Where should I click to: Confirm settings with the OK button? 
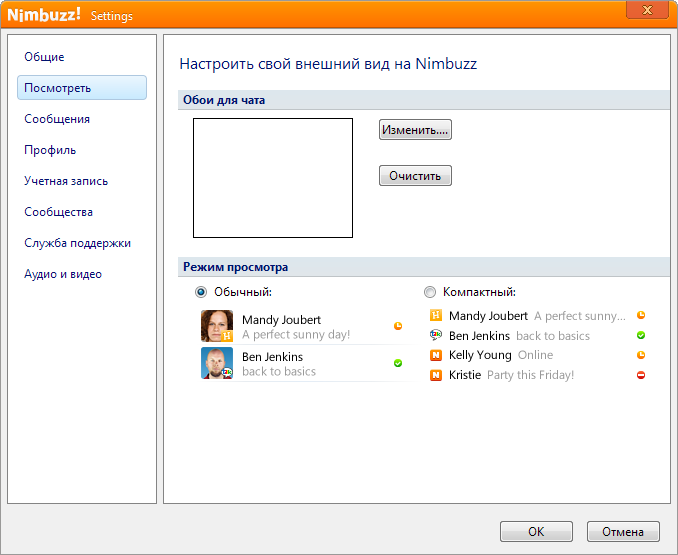coord(536,531)
